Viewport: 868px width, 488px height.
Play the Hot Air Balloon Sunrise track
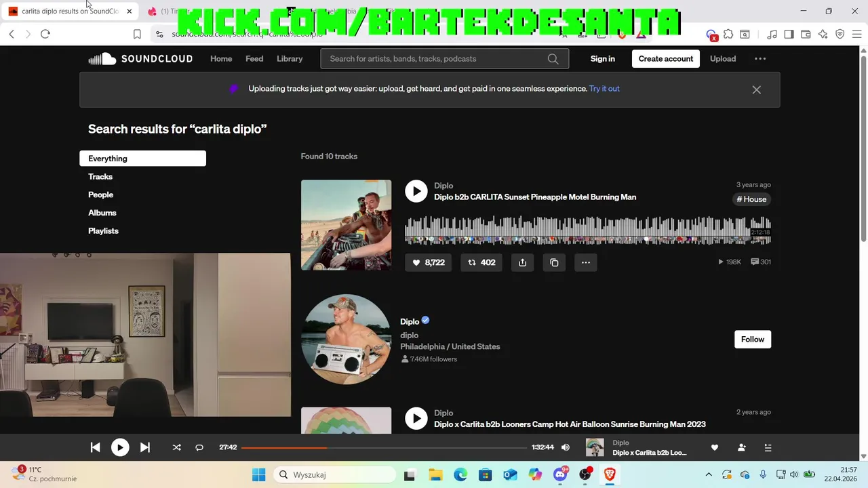click(x=416, y=418)
